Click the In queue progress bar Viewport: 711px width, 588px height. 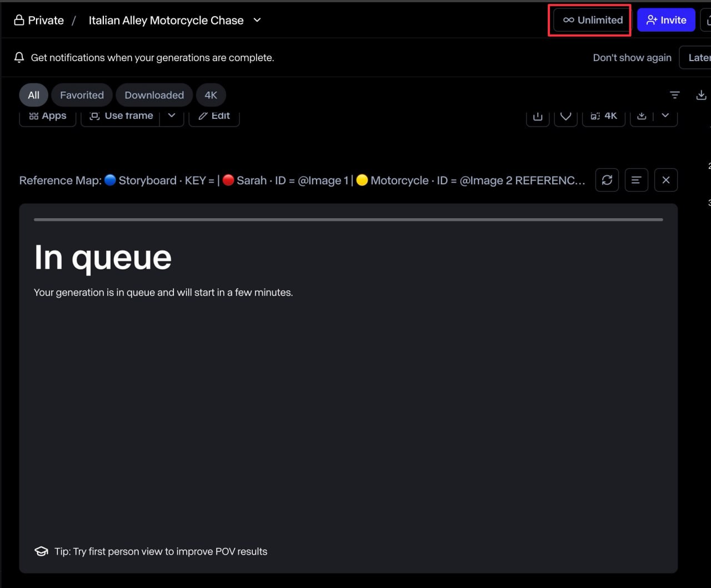coord(348,220)
